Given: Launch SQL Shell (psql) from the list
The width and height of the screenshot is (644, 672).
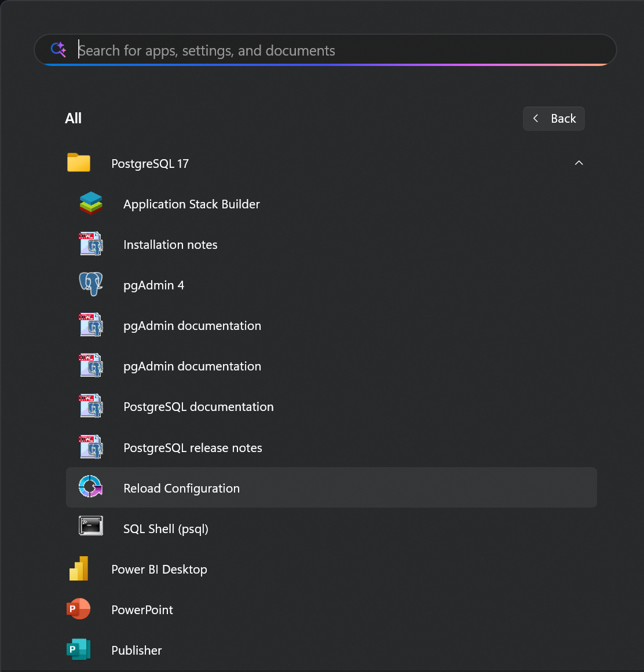Looking at the screenshot, I should [x=166, y=529].
